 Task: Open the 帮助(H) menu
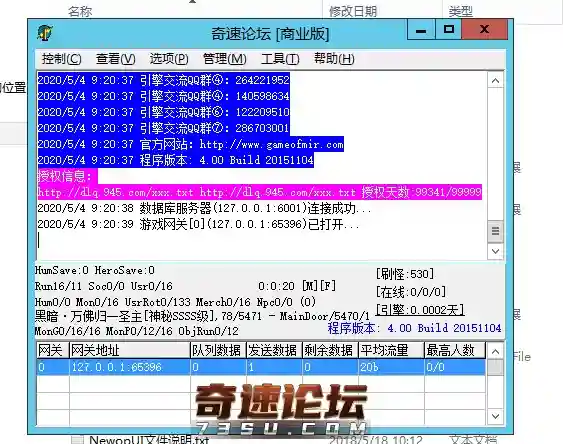pos(334,59)
